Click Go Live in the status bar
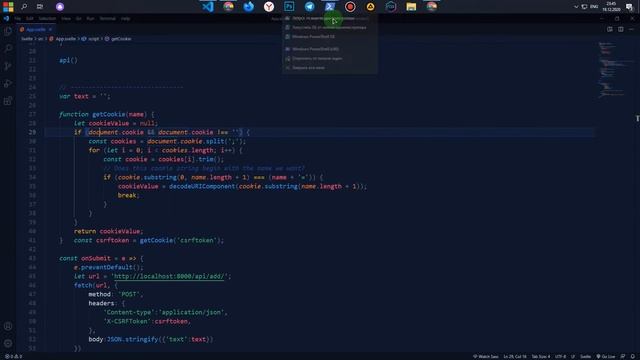The width and height of the screenshot is (640, 360). pyautogui.click(x=606, y=356)
